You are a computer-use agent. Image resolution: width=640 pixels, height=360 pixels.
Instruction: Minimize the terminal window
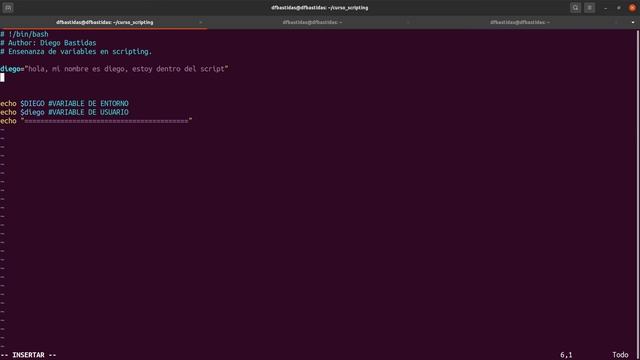pos(605,8)
